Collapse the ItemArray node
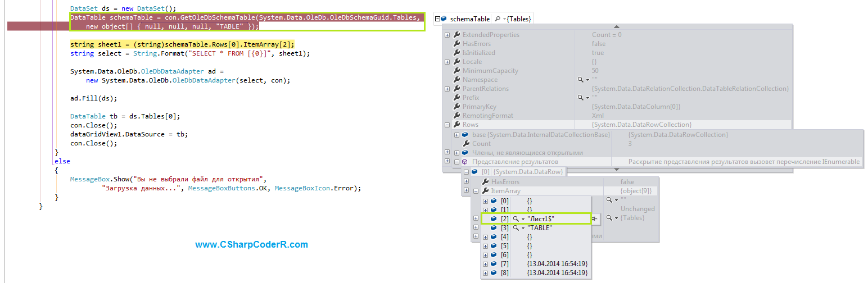The width and height of the screenshot is (868, 283). [x=476, y=191]
